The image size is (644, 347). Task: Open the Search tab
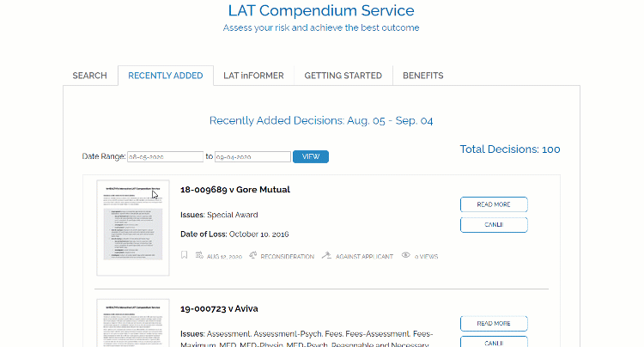tap(89, 76)
